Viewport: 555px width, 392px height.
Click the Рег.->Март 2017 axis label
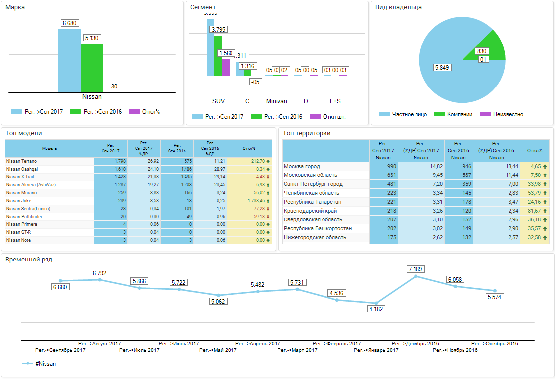[297, 350]
